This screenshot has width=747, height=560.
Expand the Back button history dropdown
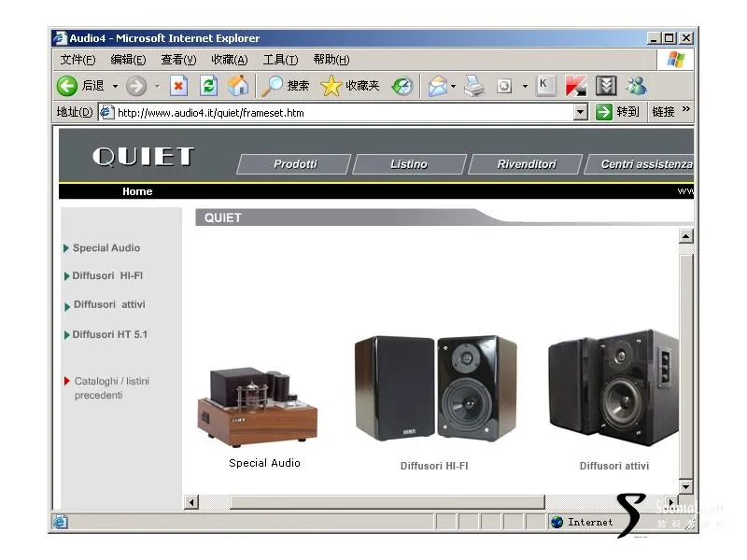coord(115,86)
